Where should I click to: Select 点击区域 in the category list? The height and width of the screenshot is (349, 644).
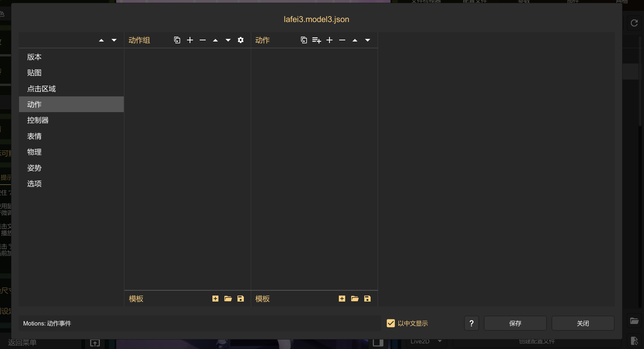(x=42, y=89)
